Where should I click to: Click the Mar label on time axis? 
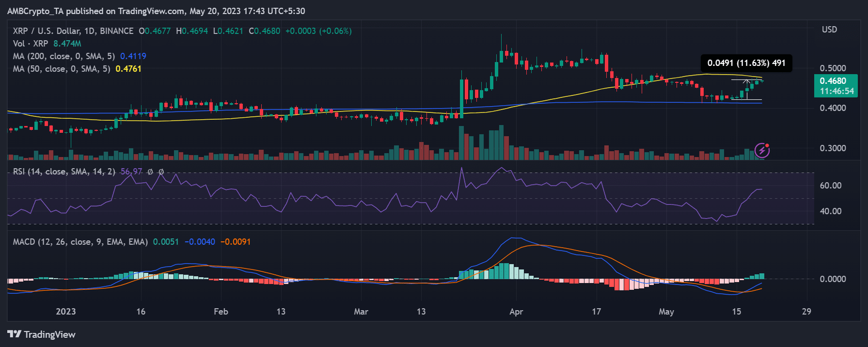point(361,312)
